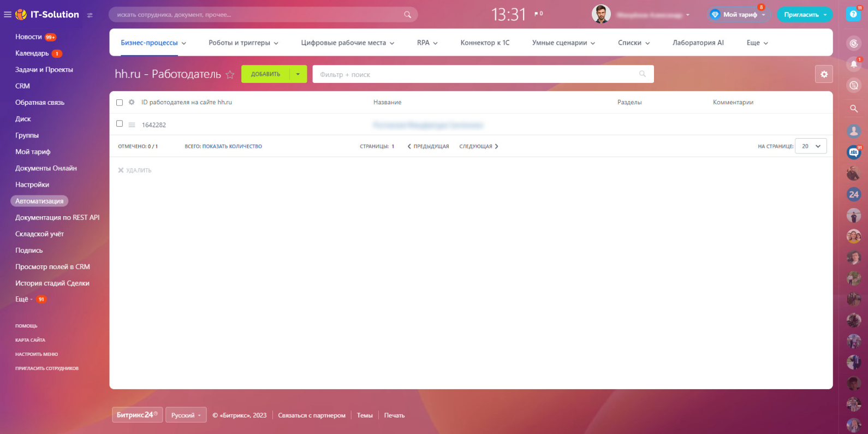Open Темы in the footer
Viewport: 868px width, 434px height.
(365, 415)
